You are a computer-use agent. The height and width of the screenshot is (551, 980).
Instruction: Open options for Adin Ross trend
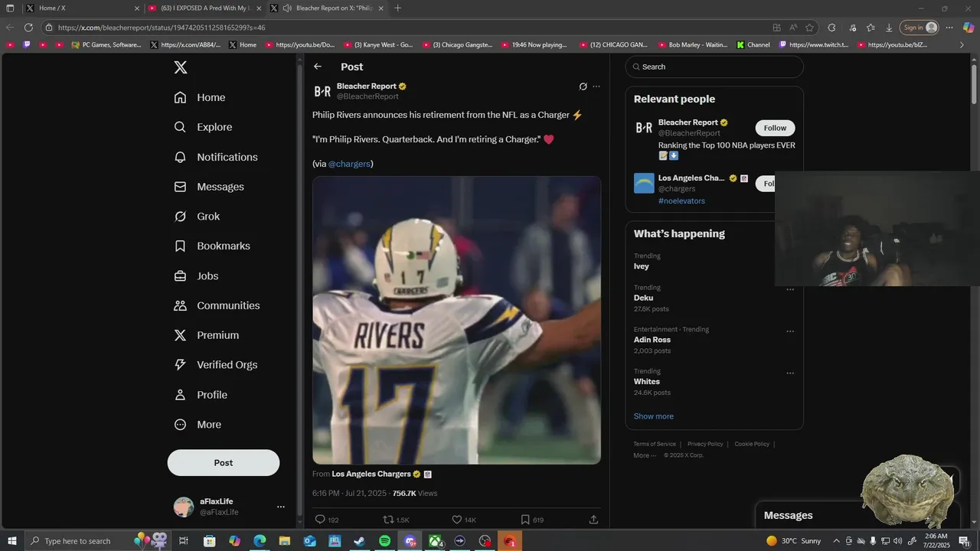[790, 331]
